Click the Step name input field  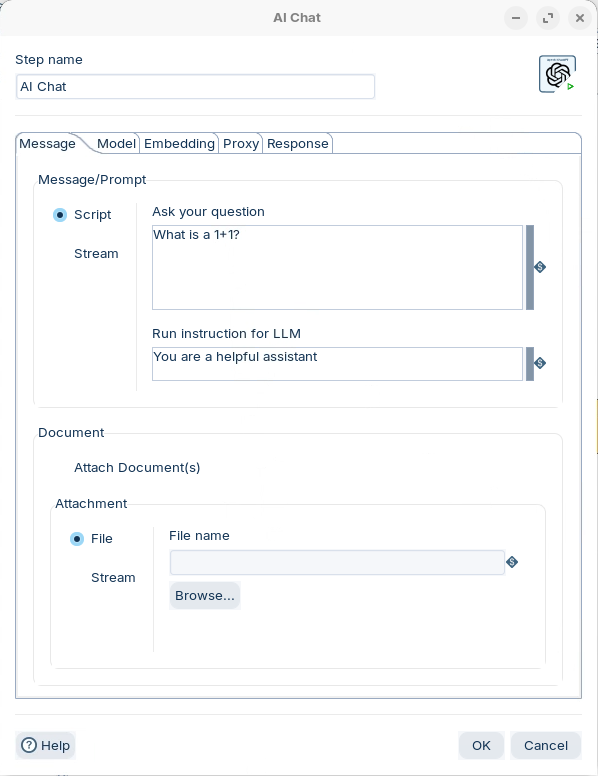[x=196, y=87]
